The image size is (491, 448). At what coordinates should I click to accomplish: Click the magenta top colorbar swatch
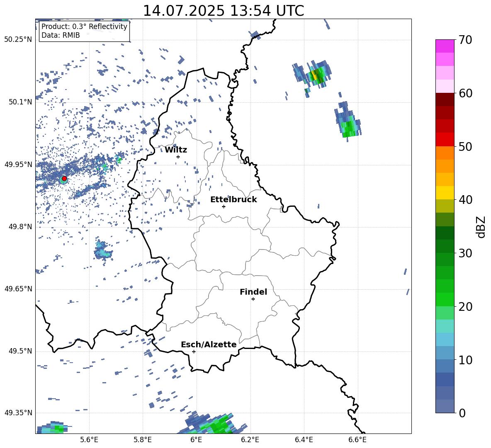coord(445,46)
